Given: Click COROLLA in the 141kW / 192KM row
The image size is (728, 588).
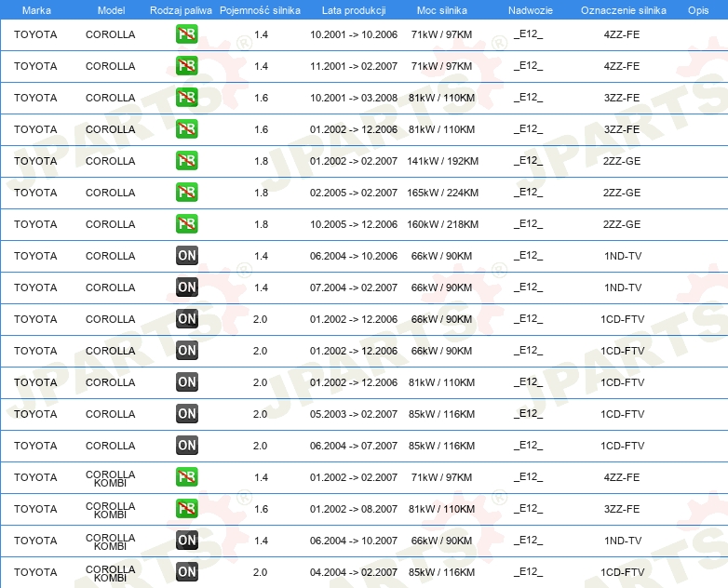Looking at the screenshot, I should tap(110, 161).
